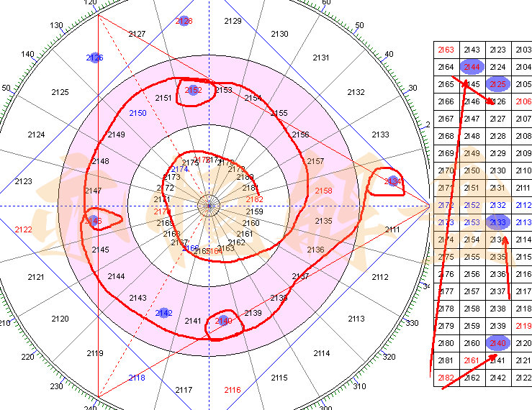The image size is (532, 410).
Task: Select table cell 2179
Action: pyautogui.click(x=446, y=326)
